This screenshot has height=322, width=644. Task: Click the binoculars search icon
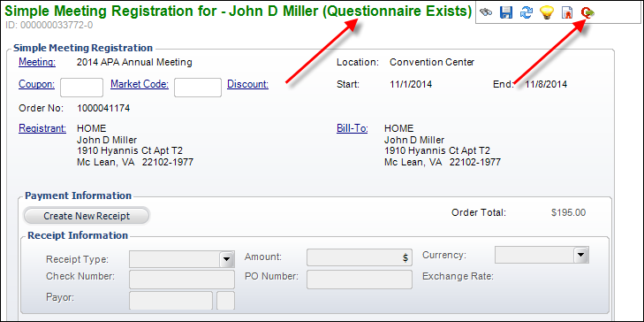click(x=486, y=12)
